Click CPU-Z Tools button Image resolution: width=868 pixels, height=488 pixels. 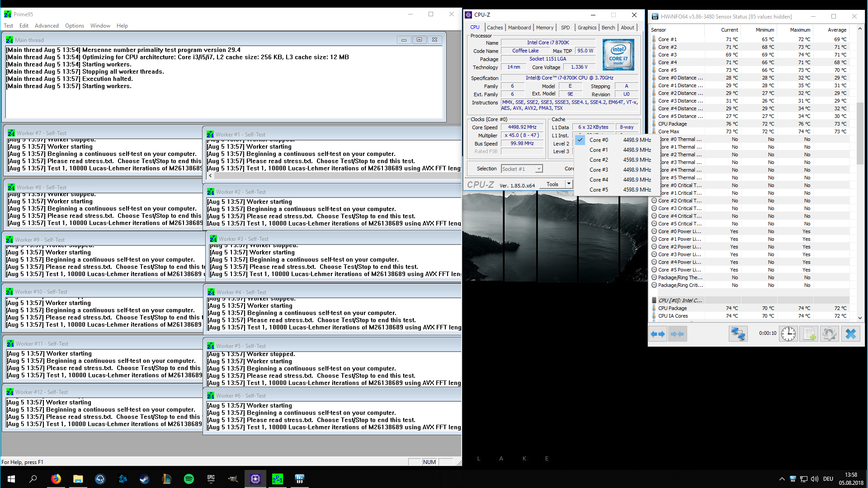point(552,184)
